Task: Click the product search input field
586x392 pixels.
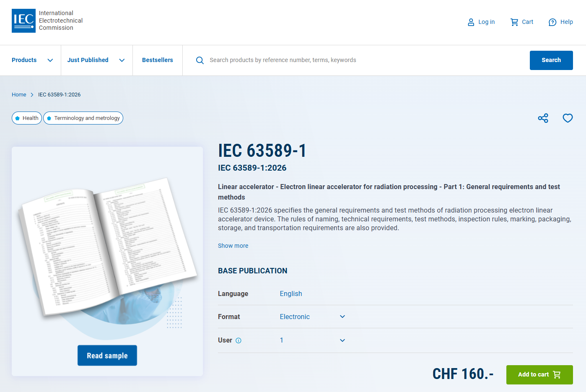Action: coord(365,60)
